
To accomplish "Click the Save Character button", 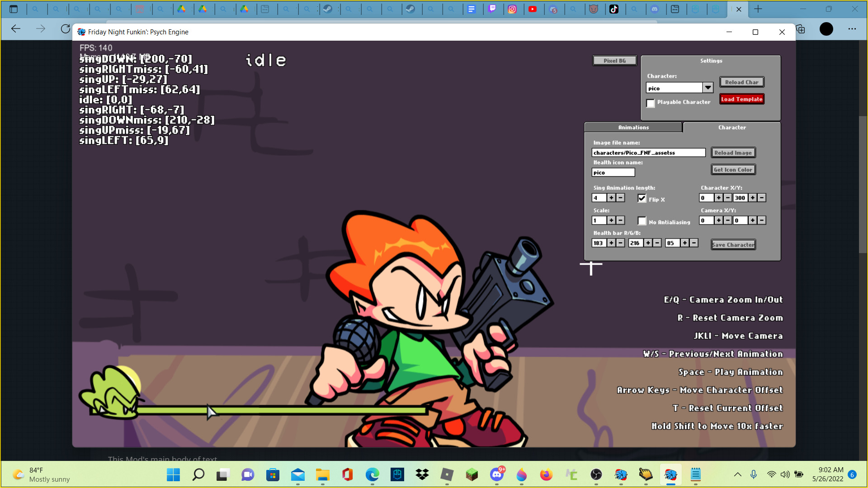I will [733, 244].
